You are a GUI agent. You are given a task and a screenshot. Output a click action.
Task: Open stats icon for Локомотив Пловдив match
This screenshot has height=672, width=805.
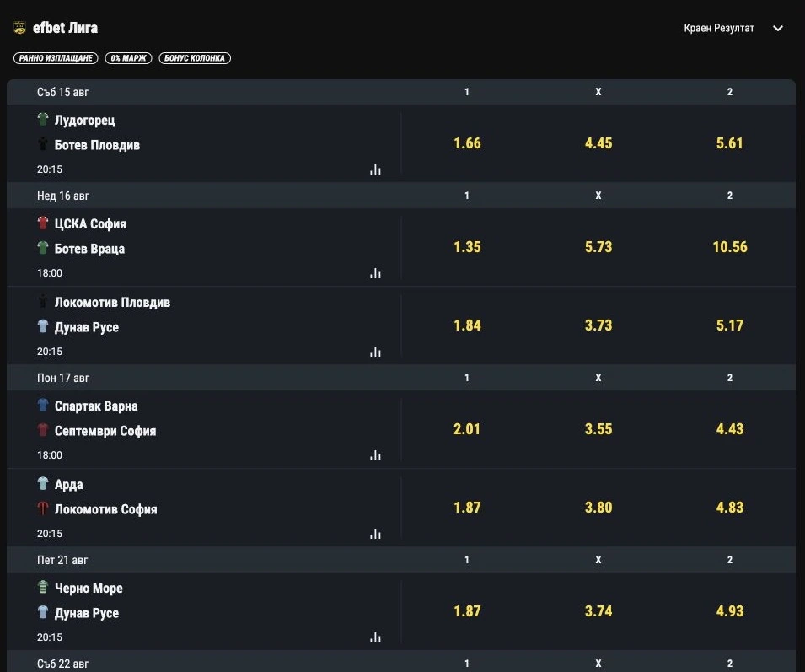coord(375,352)
